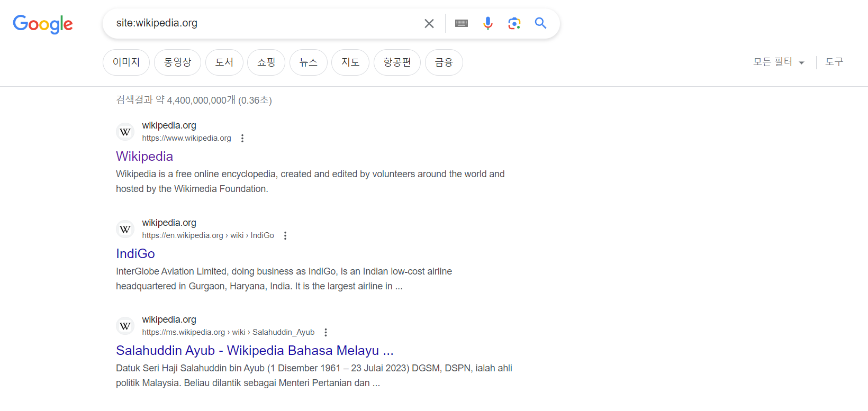Click the ms.wikipedia.org › wiki › Salahuddin_Ayub URL

point(228,332)
